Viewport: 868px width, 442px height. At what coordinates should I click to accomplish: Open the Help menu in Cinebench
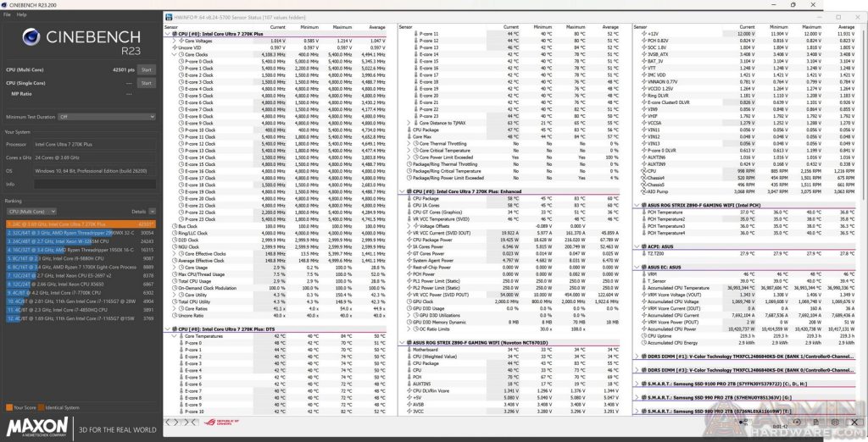(21, 14)
